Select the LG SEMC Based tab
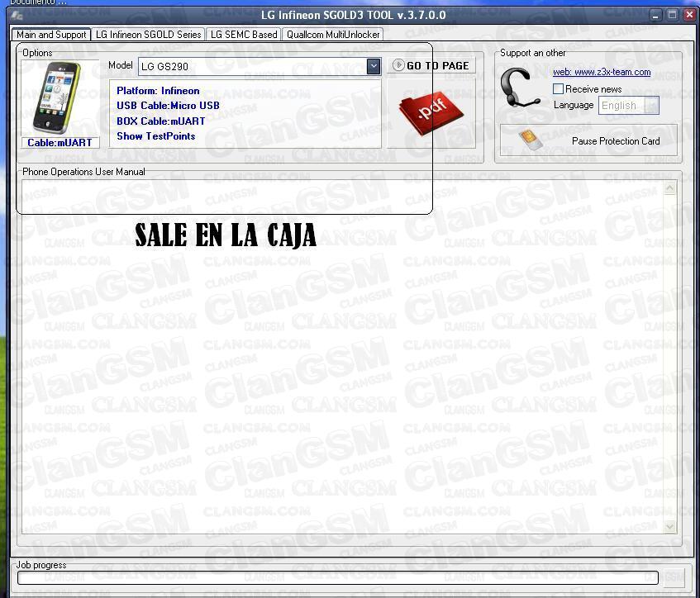 point(244,35)
